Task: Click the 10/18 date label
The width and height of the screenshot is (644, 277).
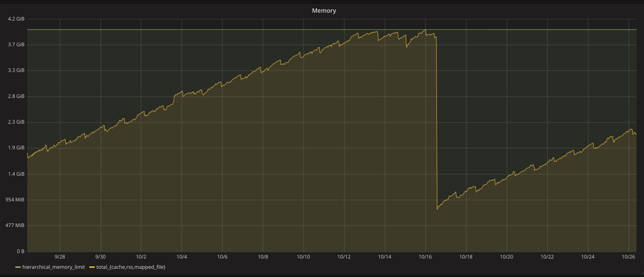Action: pyautogui.click(x=466, y=257)
